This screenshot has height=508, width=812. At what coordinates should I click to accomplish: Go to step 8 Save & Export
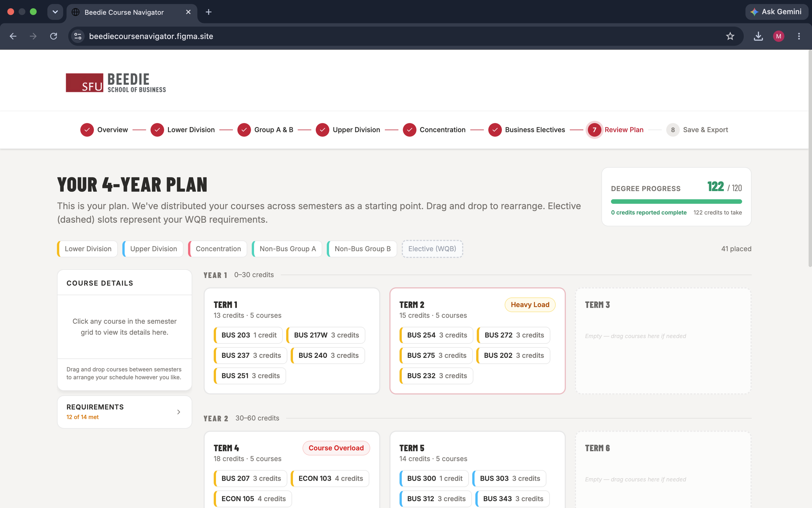697,130
